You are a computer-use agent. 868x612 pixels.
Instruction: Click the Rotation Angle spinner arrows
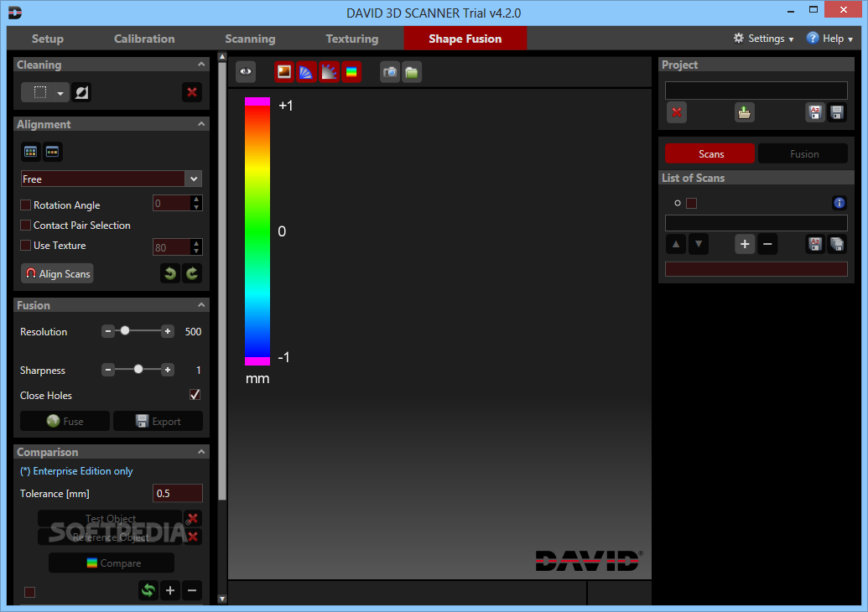tap(196, 203)
